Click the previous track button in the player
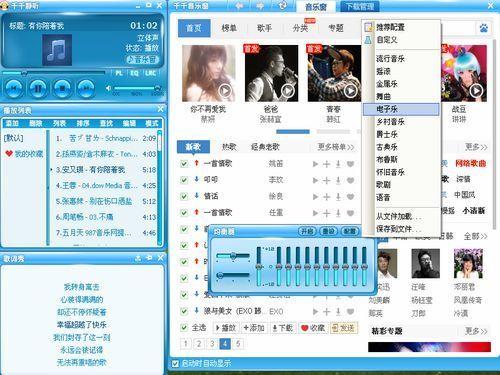Viewport: 500px width, 375px height. pos(14,88)
